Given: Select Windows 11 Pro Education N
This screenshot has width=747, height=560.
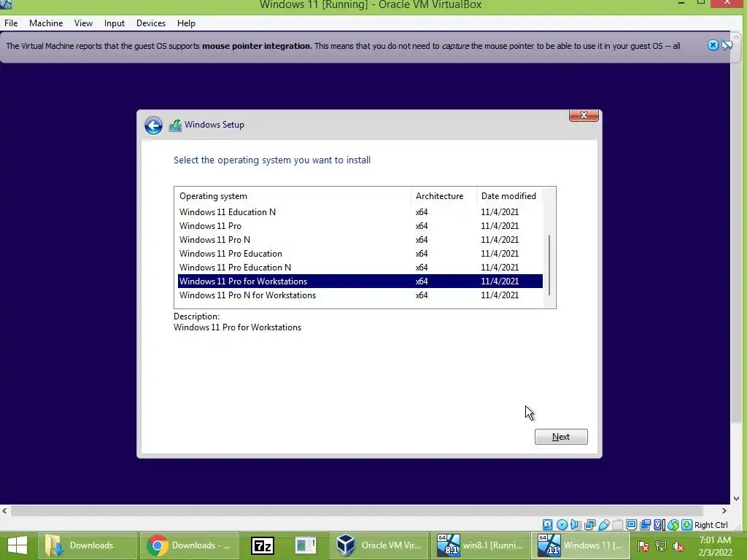Looking at the screenshot, I should point(360,267).
